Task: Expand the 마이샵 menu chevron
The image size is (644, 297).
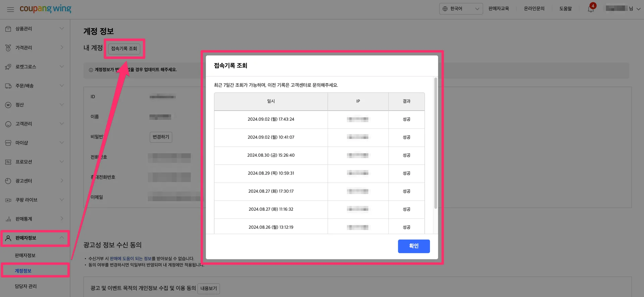Action: coord(62,143)
